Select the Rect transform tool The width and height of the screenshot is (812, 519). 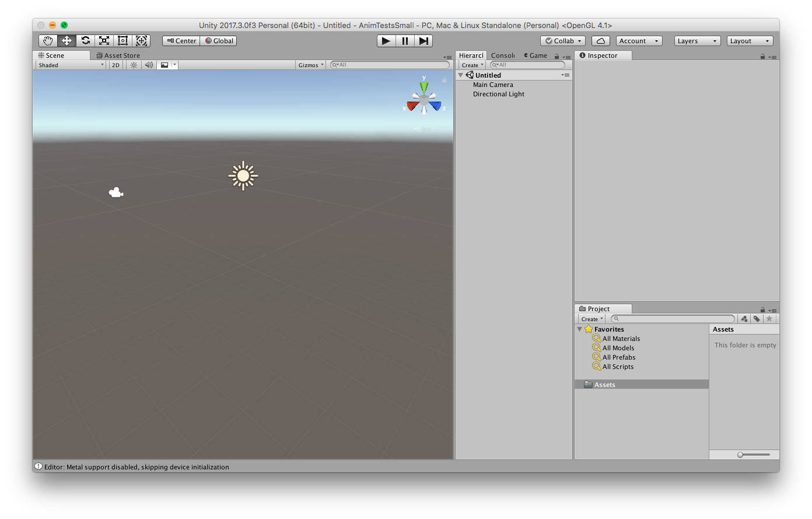(122, 40)
